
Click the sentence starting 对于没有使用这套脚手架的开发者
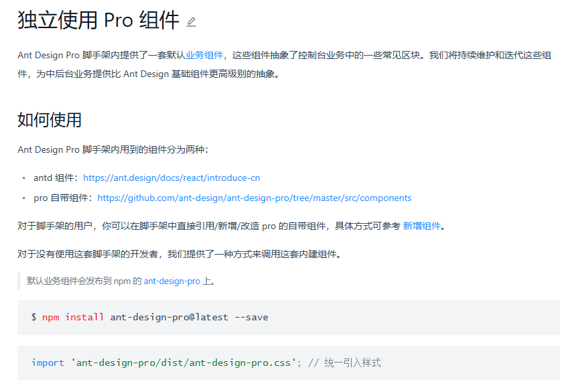pyautogui.click(x=180, y=254)
